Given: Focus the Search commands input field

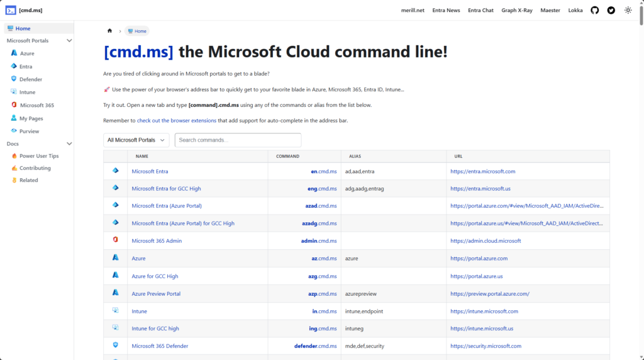Looking at the screenshot, I should pyautogui.click(x=238, y=140).
